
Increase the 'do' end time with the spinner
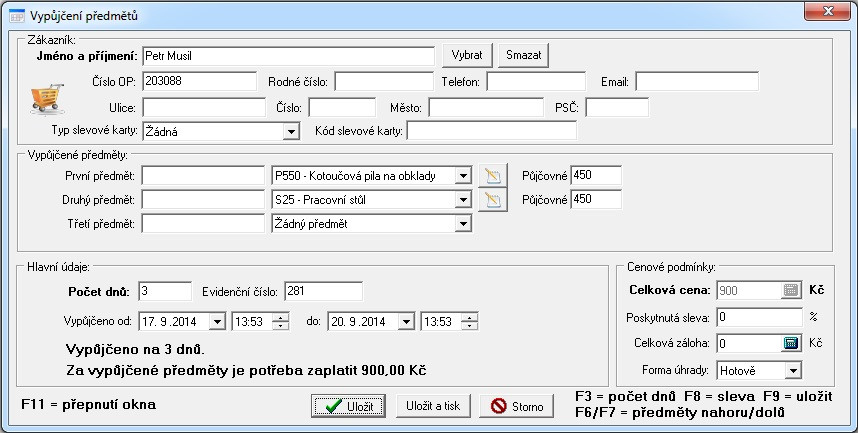click(469, 317)
